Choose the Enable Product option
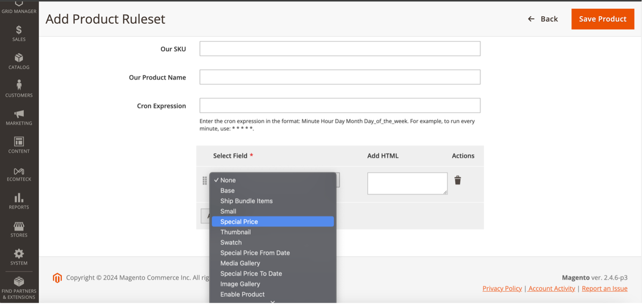 [273, 294]
